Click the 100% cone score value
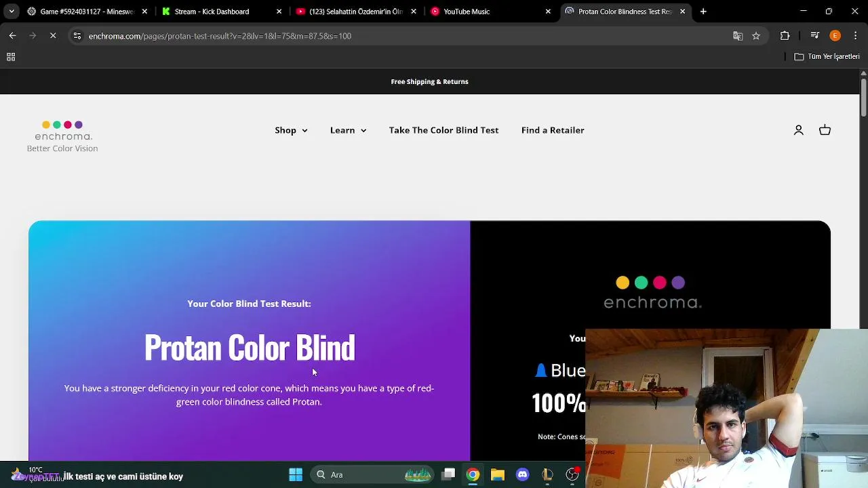Screen dimensions: 868x488 [x=559, y=403]
